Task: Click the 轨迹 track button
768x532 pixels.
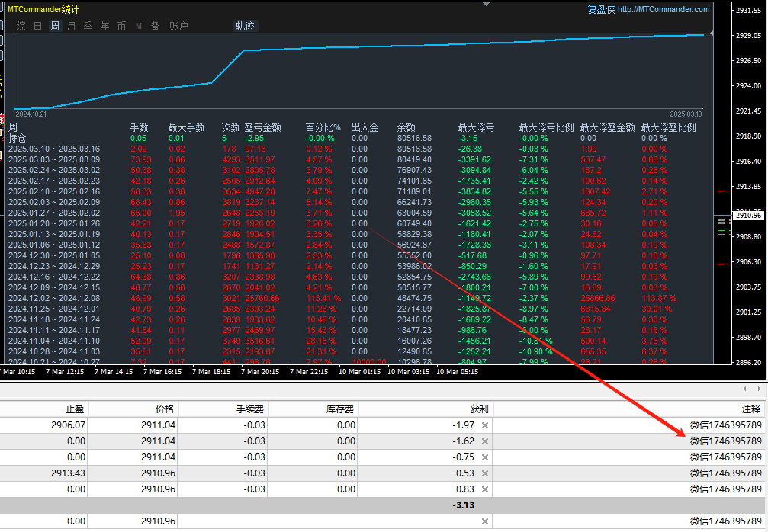Action: (245, 26)
